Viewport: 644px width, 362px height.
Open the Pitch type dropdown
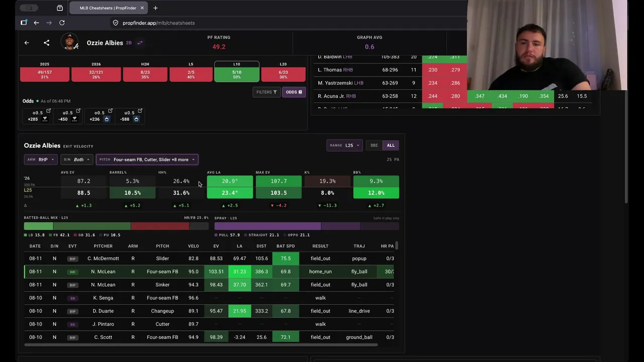(147, 159)
